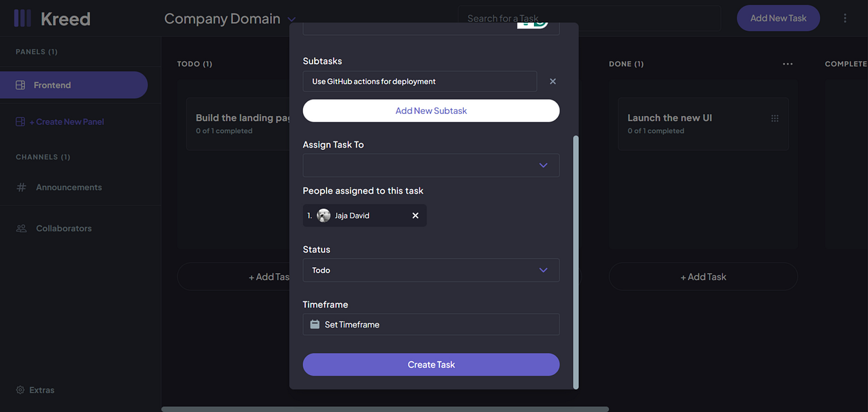The height and width of the screenshot is (412, 868).
Task: Click drag-handle icon on Launch the new UI
Action: (775, 118)
